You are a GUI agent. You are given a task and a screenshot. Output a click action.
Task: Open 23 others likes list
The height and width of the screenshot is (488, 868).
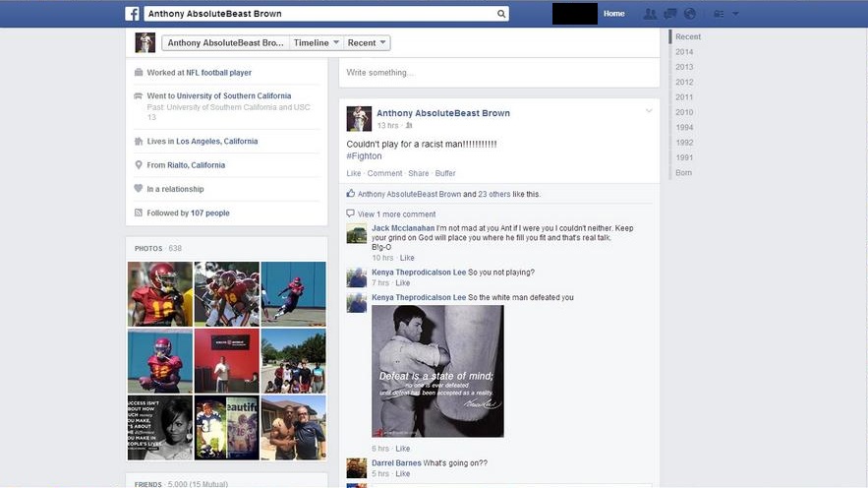coord(494,194)
